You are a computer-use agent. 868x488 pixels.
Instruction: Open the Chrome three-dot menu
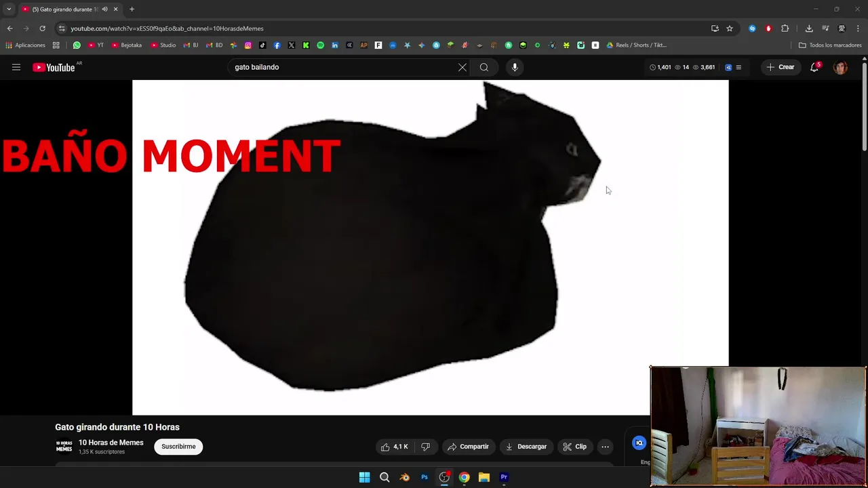(x=859, y=28)
